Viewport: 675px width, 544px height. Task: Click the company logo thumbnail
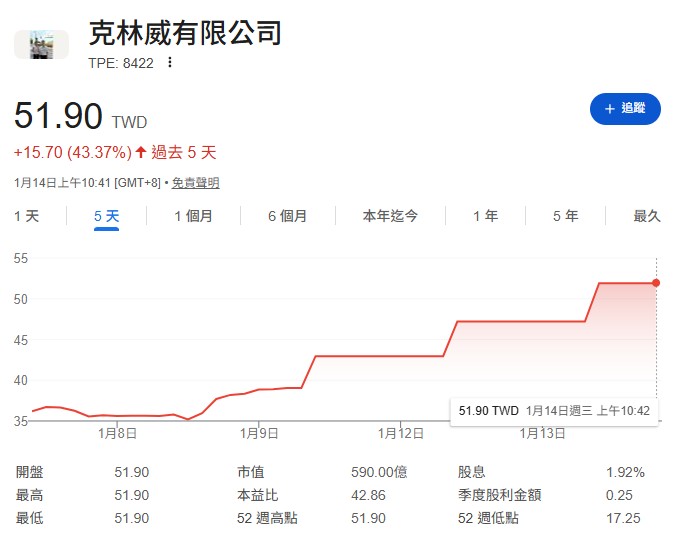click(x=41, y=44)
